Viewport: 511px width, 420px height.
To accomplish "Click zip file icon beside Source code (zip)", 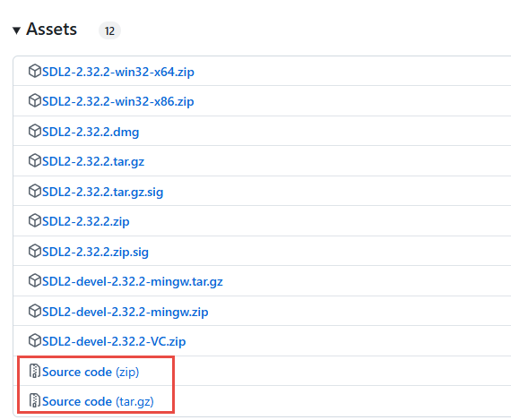I will pyautogui.click(x=35, y=371).
